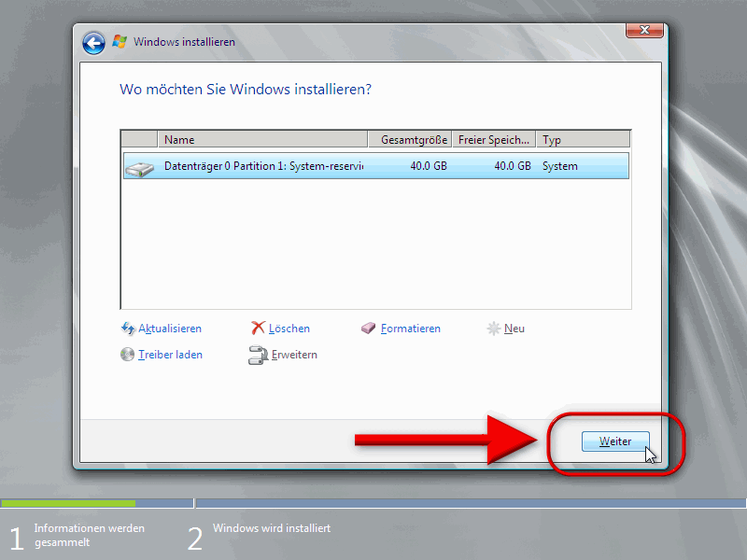Click the blue back arrow button
The width and height of the screenshot is (747, 560).
click(x=93, y=43)
